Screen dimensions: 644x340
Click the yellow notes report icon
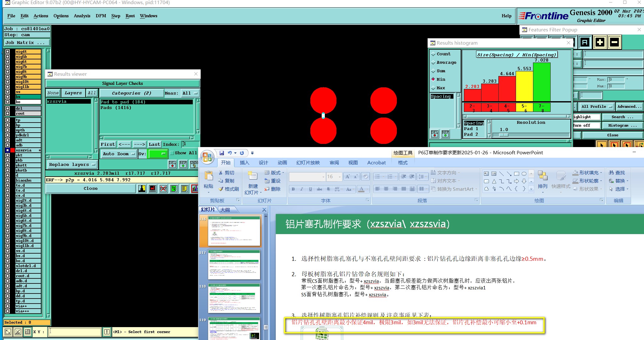click(184, 188)
